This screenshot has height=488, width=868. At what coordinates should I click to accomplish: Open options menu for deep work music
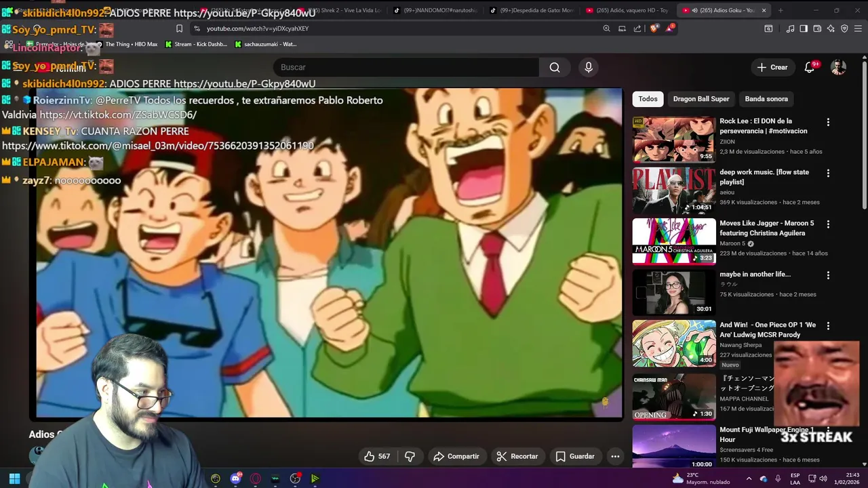pos(828,173)
